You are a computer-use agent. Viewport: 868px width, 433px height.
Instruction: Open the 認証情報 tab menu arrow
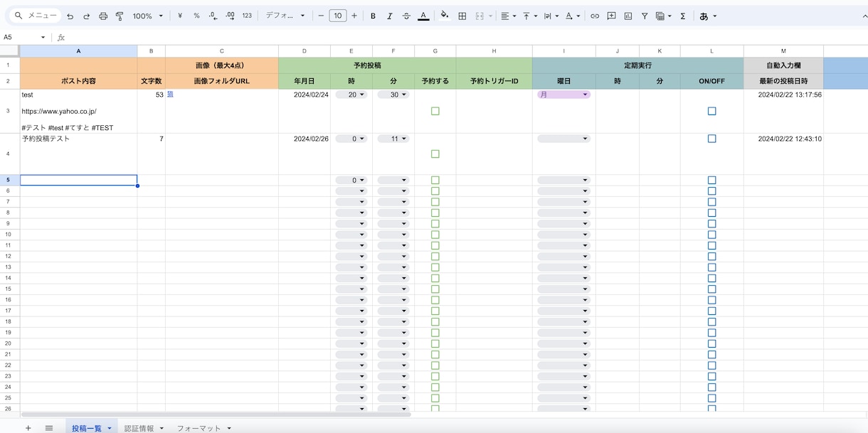pyautogui.click(x=162, y=428)
